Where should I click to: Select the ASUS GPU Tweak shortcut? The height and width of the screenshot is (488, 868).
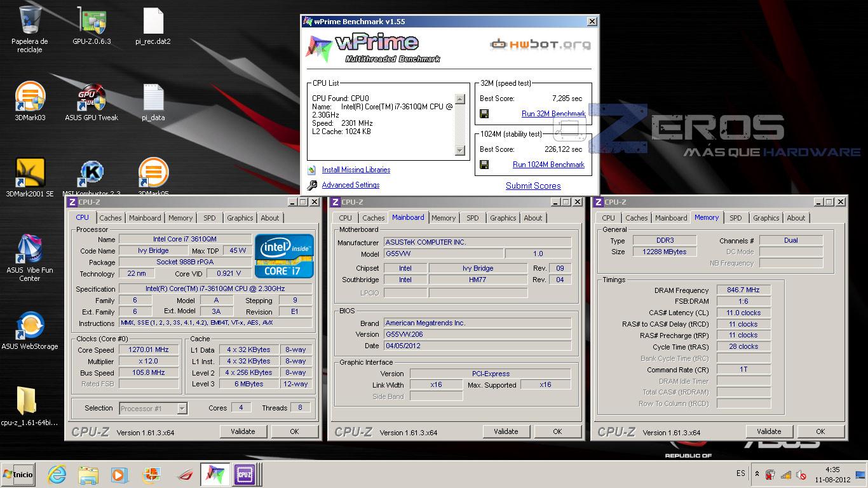coord(92,97)
